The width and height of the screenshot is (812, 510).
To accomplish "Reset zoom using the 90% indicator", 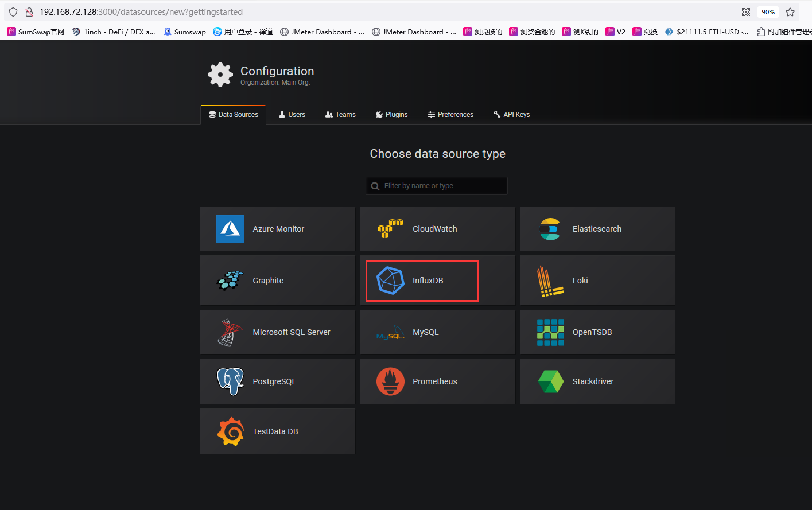I will 768,12.
